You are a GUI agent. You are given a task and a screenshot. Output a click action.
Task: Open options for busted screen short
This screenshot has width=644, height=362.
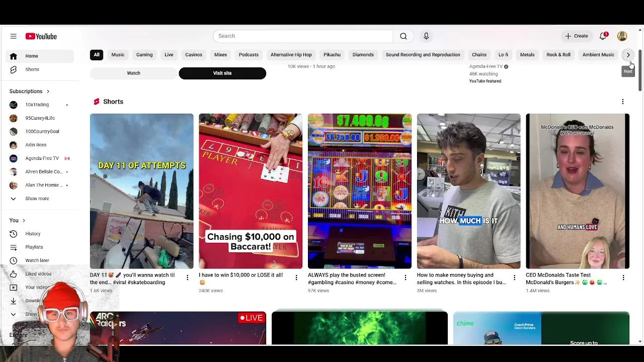406,278
